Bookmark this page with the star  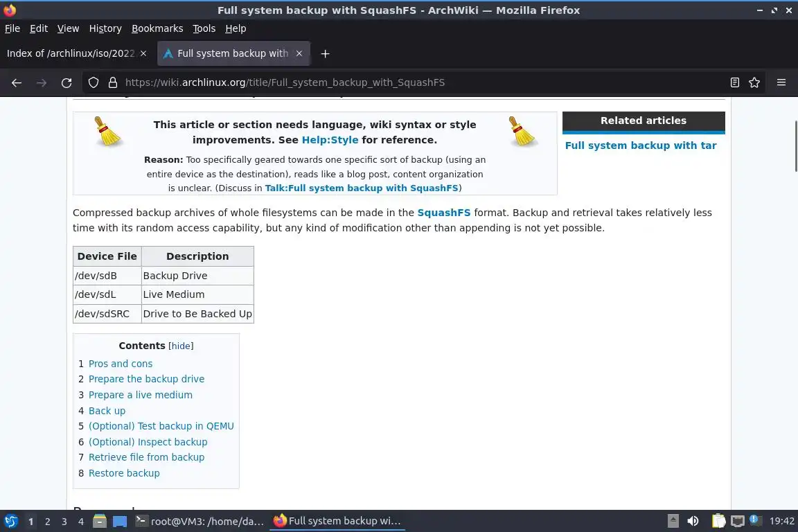coord(754,82)
